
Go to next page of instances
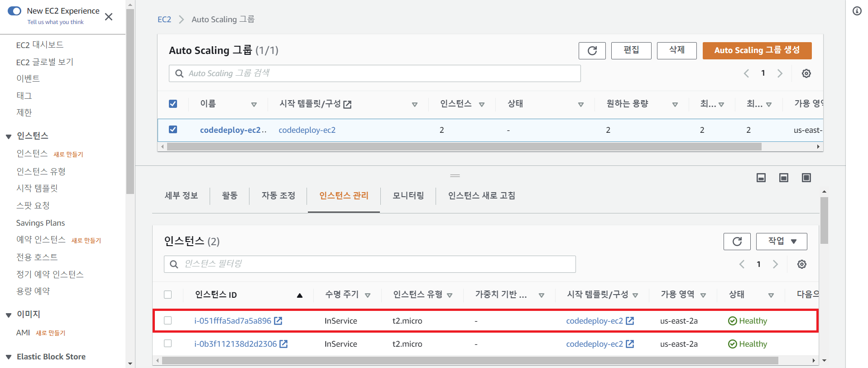[775, 264]
